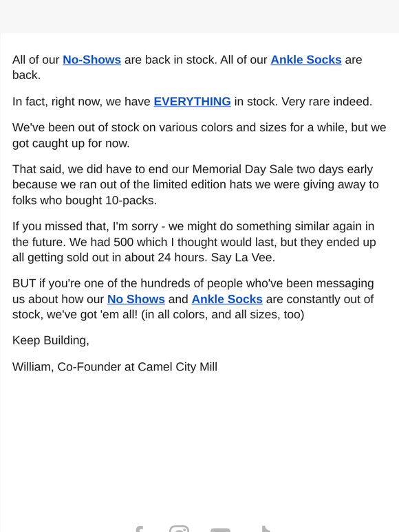
Task: Click Ankle Socks link before 'are constantly out'
Action: click(x=227, y=299)
